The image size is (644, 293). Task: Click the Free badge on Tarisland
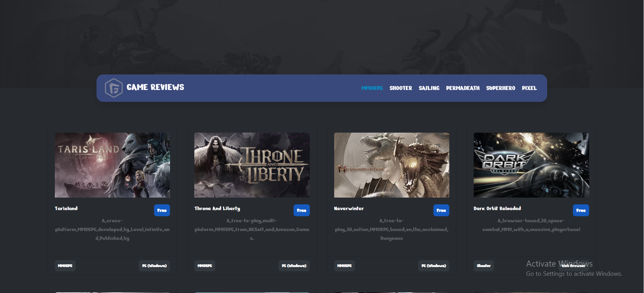point(162,210)
